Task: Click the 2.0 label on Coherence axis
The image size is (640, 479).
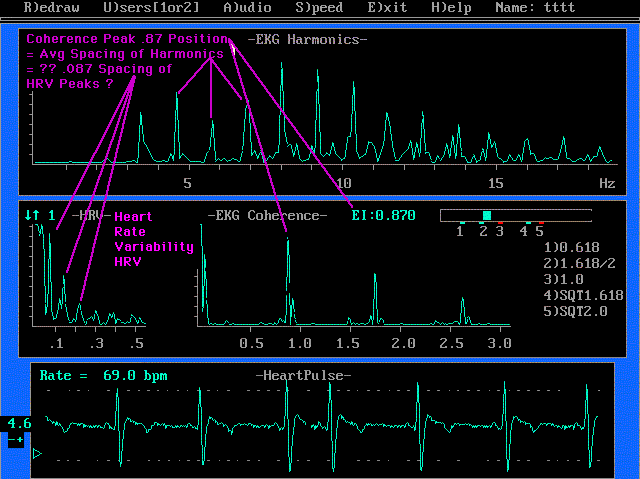Action: [403, 343]
